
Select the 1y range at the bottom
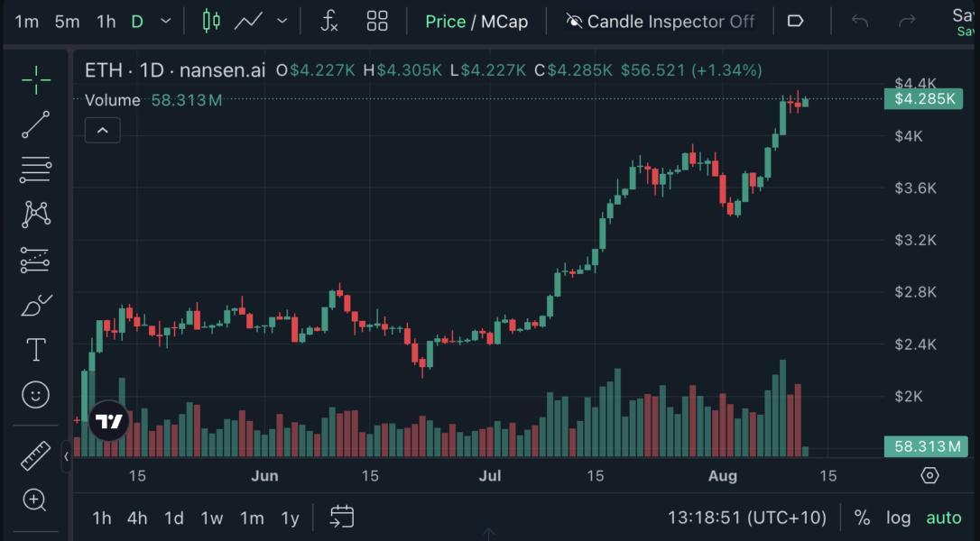(289, 518)
